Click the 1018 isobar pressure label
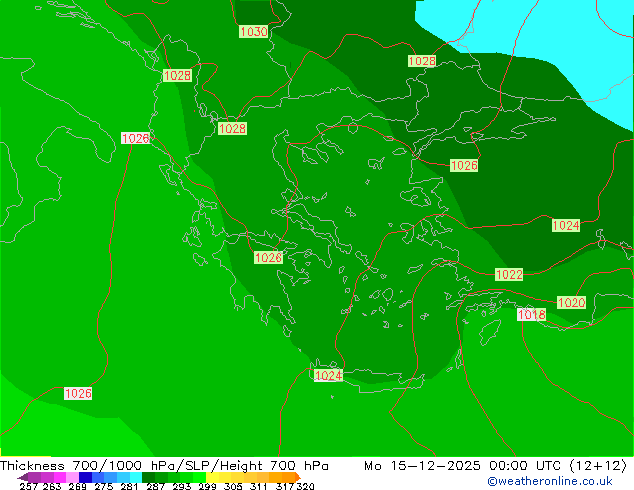This screenshot has width=634, height=490. click(531, 315)
